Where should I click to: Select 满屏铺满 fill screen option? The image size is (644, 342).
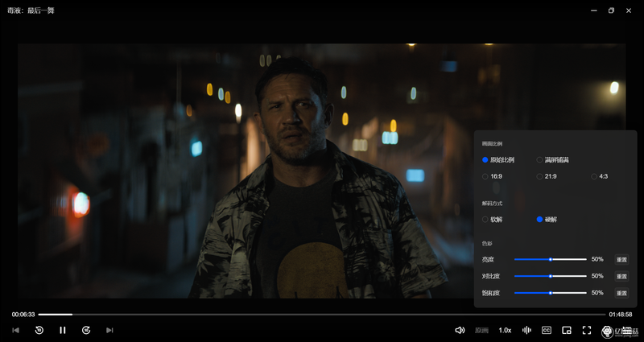(553, 159)
